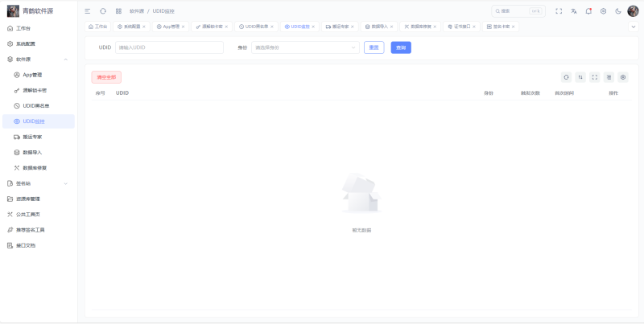Click the blue 查询 button

401,47
